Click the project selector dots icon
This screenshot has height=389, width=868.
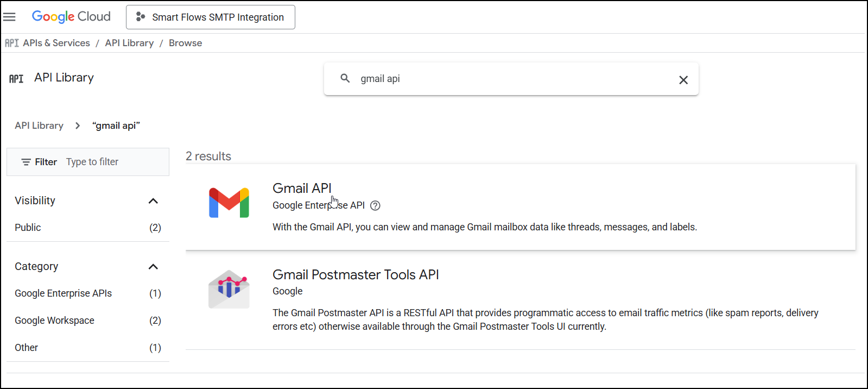coord(141,17)
